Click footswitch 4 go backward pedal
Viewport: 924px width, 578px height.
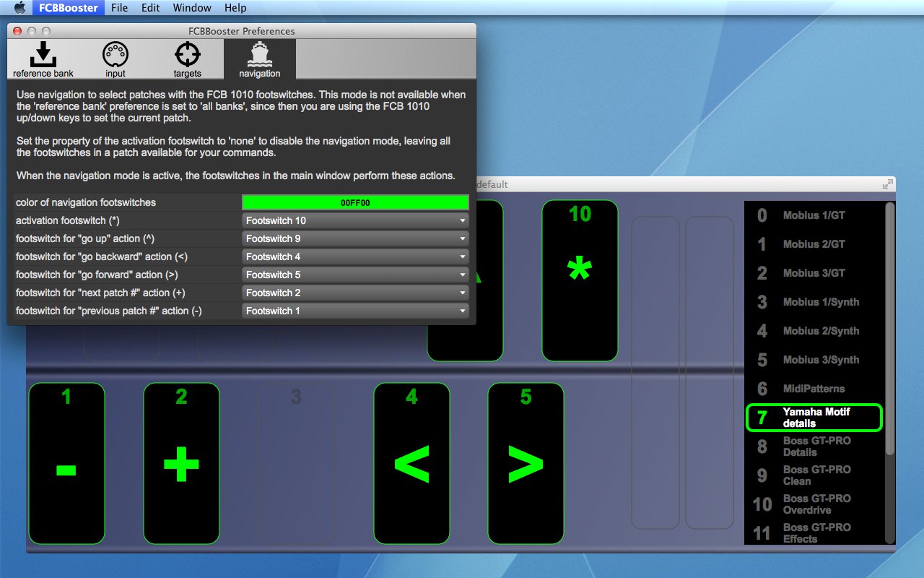411,463
